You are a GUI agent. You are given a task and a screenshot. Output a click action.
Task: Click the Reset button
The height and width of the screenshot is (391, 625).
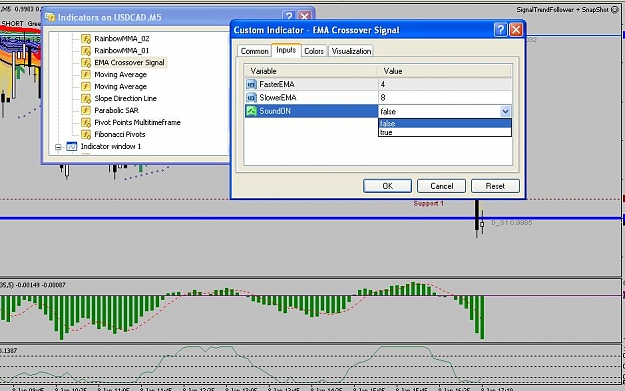[x=495, y=186]
